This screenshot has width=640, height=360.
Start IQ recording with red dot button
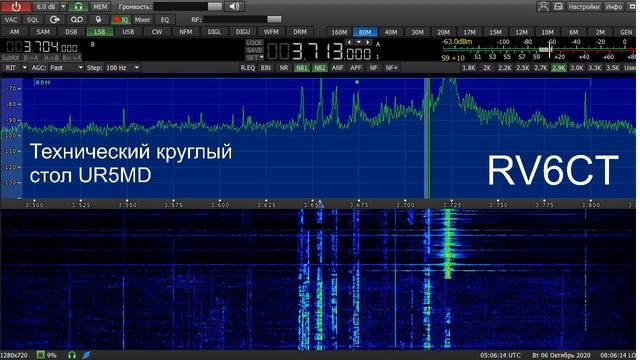[121, 20]
